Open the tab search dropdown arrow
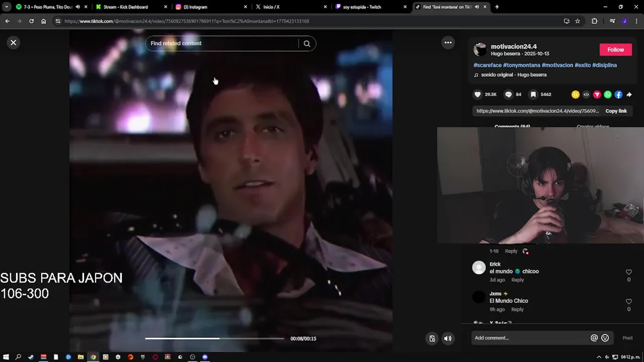644x362 pixels. [7, 7]
